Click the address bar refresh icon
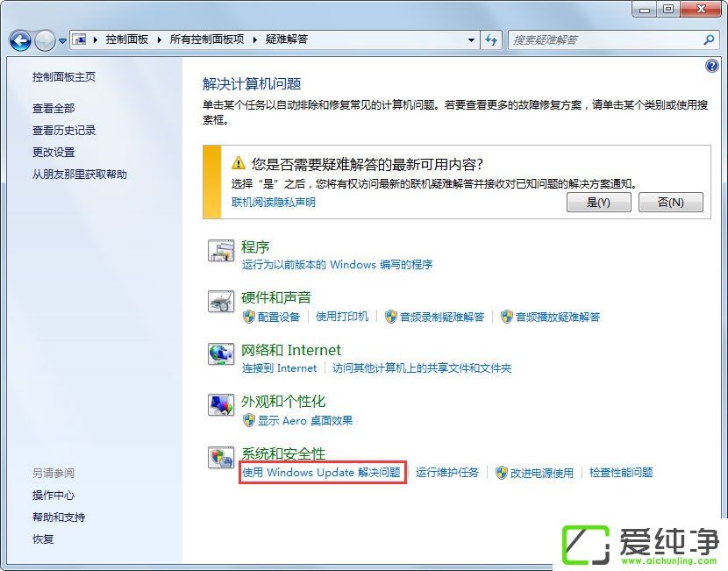 pos(491,39)
